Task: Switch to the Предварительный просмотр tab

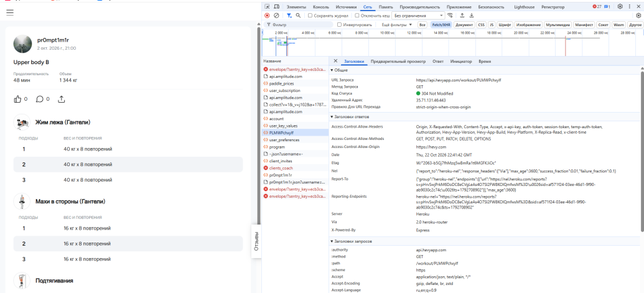Action: coord(398,61)
